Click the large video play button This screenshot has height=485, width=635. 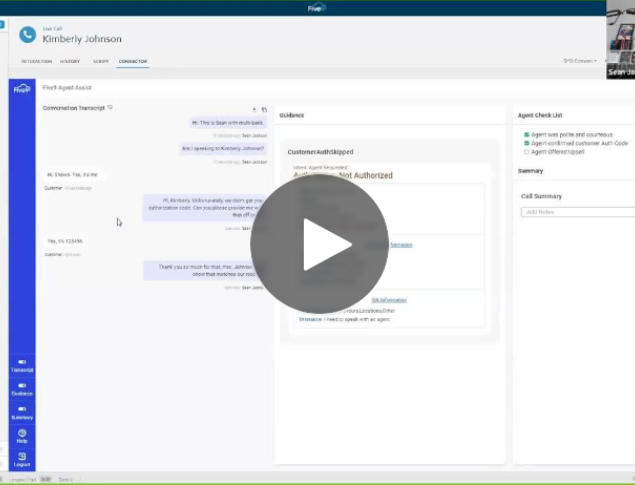click(319, 243)
